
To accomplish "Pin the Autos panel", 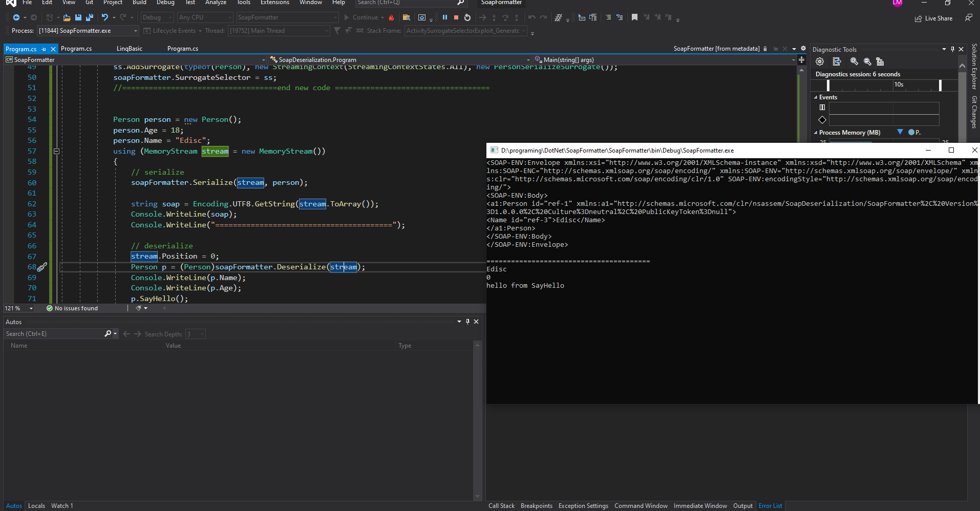I will 467,322.
